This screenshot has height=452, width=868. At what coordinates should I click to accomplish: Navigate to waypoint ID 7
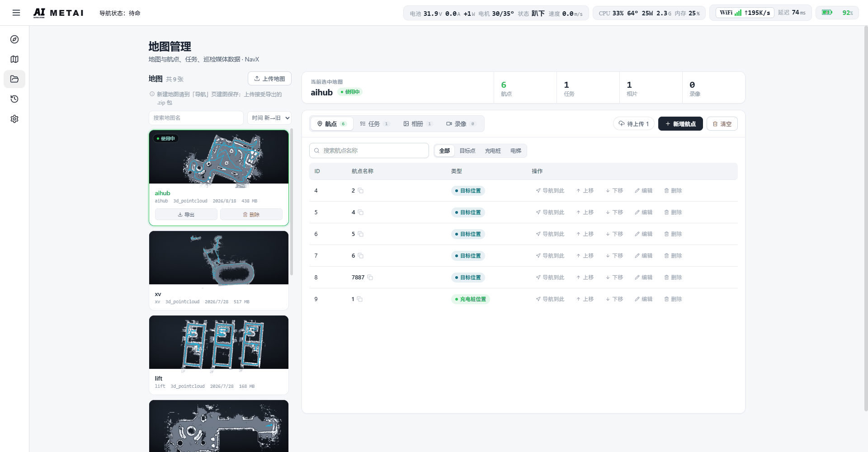click(x=550, y=256)
